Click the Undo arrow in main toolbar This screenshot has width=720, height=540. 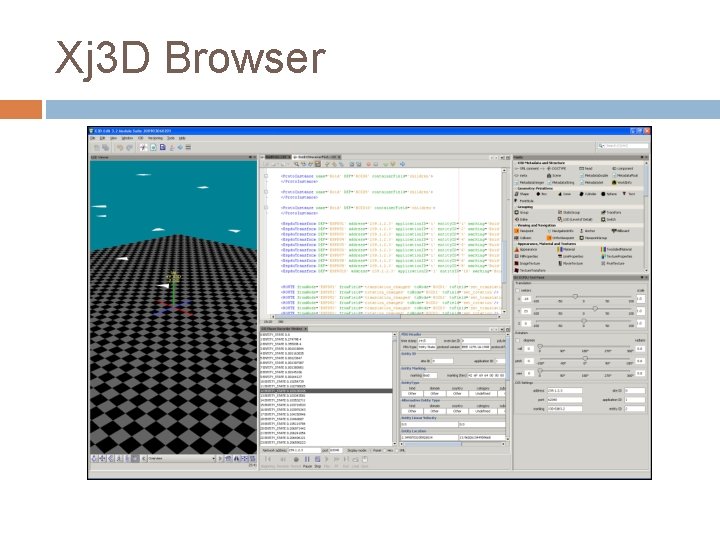pyautogui.click(x=120, y=147)
